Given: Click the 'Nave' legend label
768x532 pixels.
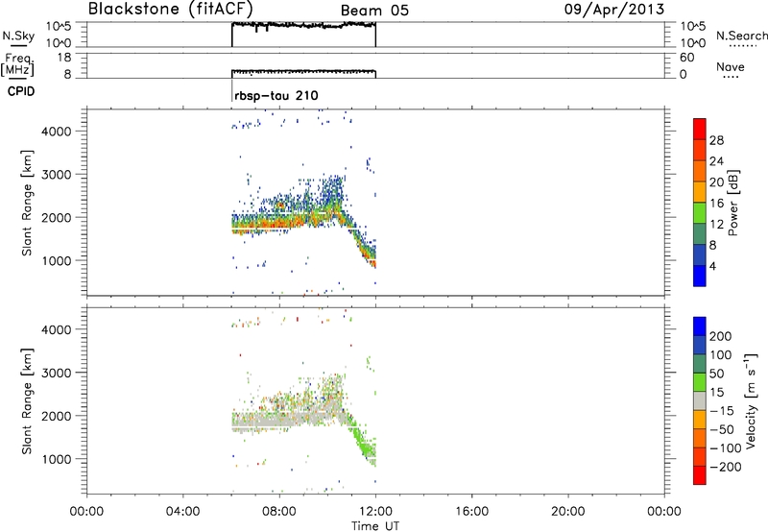Looking at the screenshot, I should pos(731,66).
